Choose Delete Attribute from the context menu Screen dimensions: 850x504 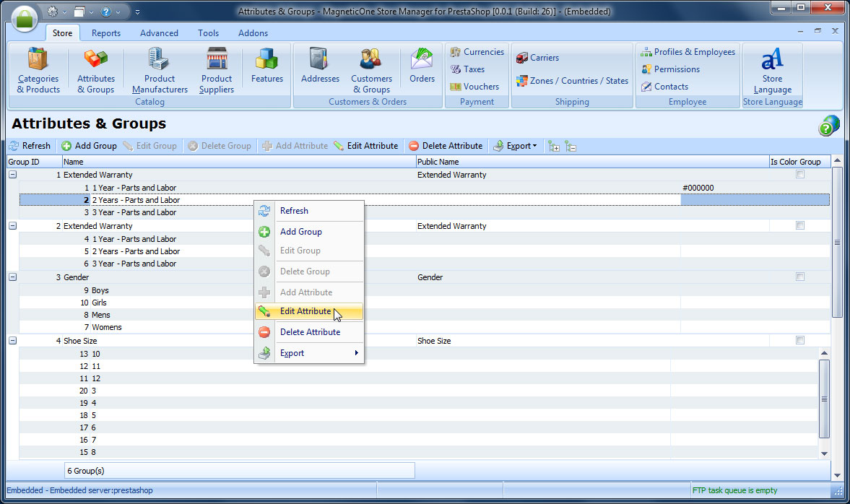(x=308, y=332)
